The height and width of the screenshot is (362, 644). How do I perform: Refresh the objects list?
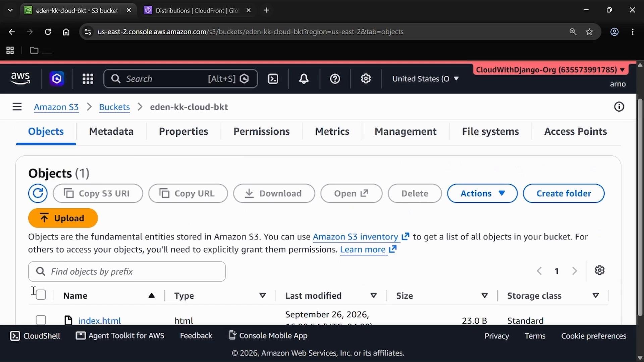tap(38, 193)
